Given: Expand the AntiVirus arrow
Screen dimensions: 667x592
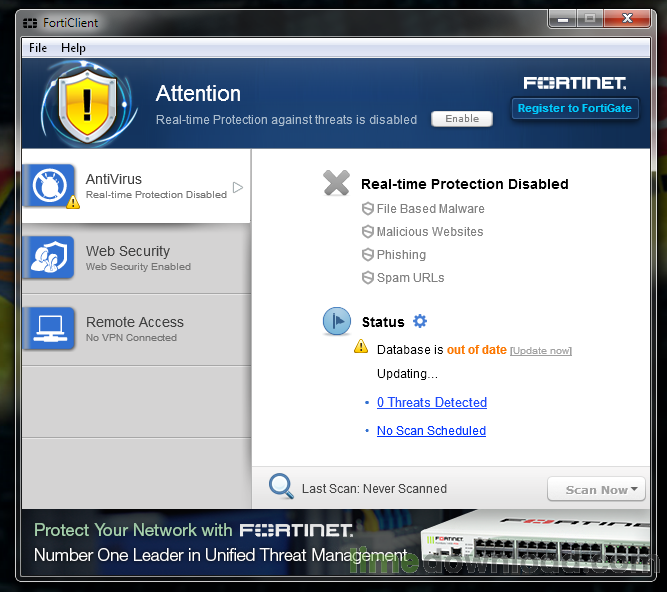Looking at the screenshot, I should [x=238, y=188].
